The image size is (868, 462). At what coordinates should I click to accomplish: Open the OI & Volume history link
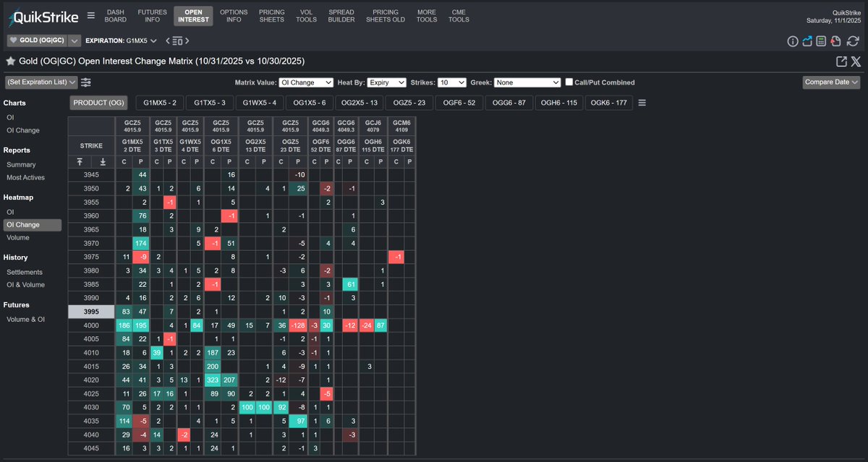point(25,285)
